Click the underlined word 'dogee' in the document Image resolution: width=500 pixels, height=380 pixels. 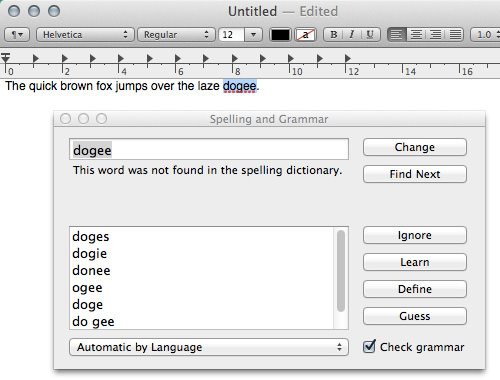click(x=239, y=86)
